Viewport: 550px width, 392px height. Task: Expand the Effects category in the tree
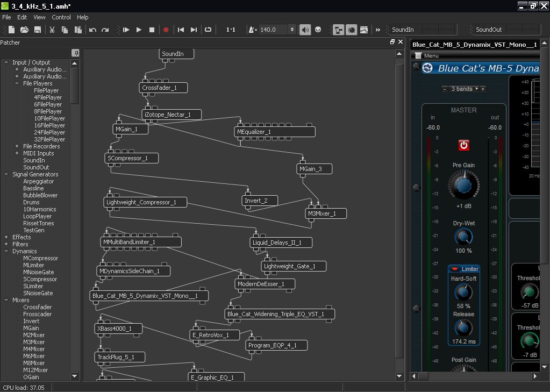click(6, 237)
